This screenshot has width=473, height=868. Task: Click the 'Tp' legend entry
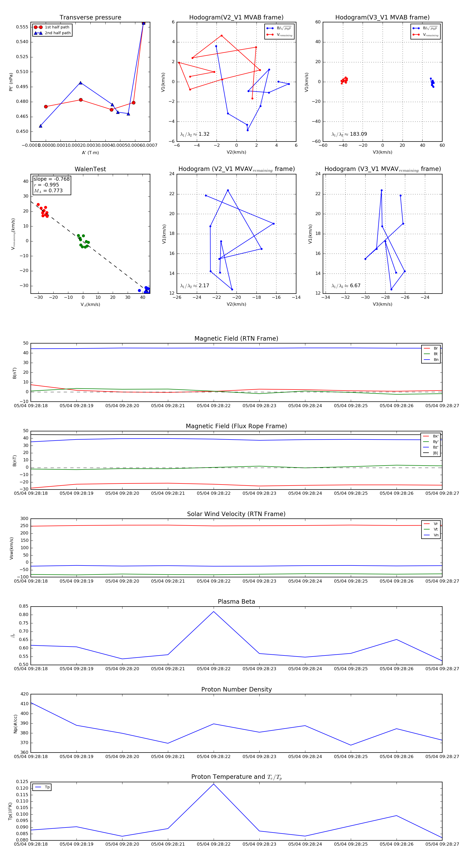tap(42, 787)
